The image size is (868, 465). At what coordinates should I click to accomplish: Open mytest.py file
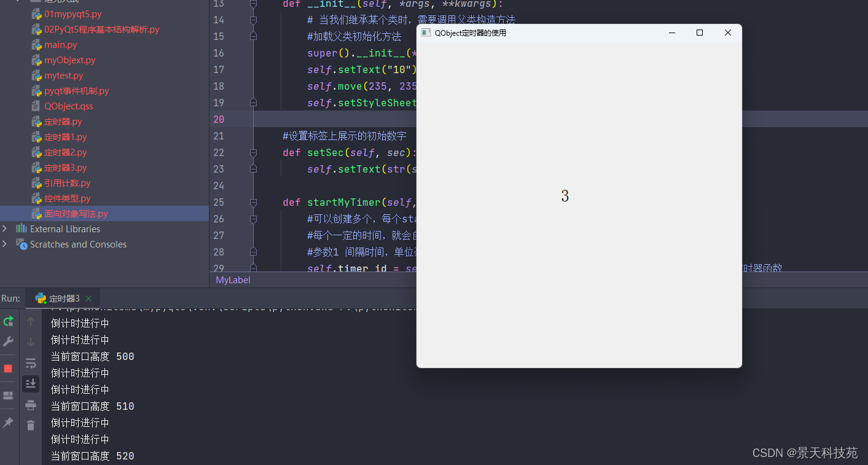tap(64, 75)
